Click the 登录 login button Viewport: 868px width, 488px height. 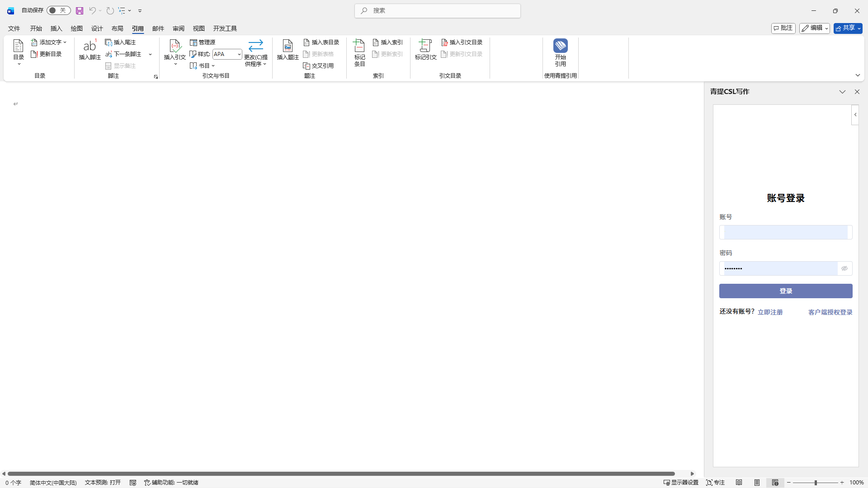tap(785, 291)
